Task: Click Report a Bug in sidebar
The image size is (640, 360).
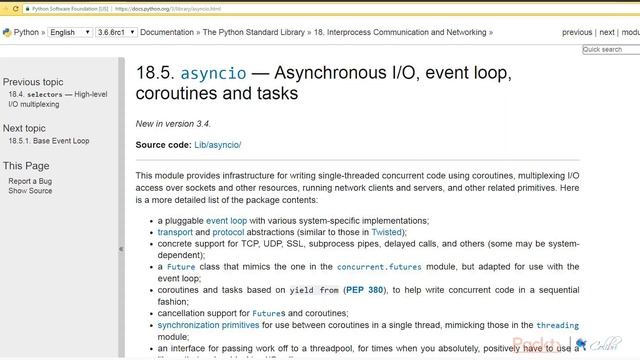Action: [30, 181]
